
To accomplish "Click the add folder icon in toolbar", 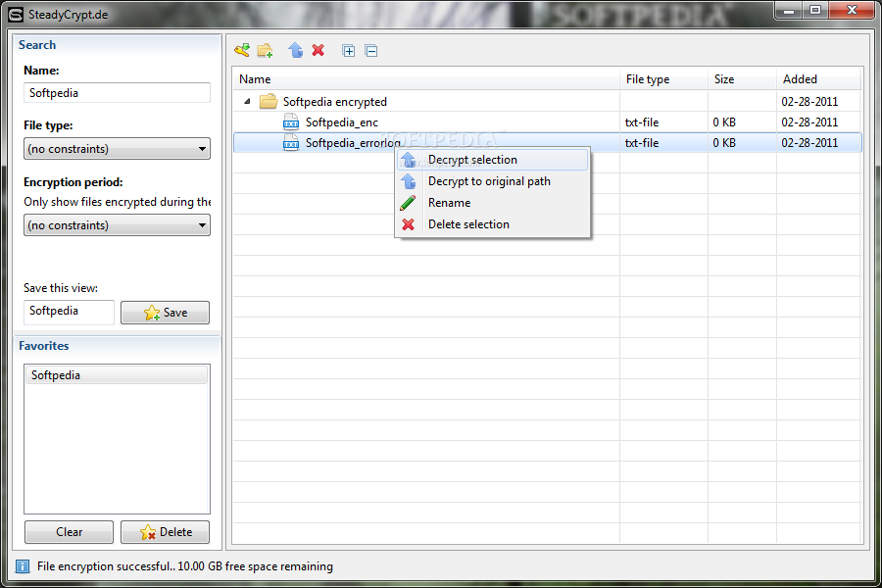I will click(x=265, y=51).
